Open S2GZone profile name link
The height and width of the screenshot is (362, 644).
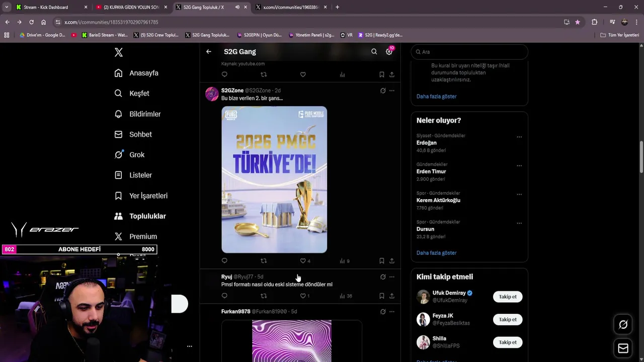click(232, 90)
